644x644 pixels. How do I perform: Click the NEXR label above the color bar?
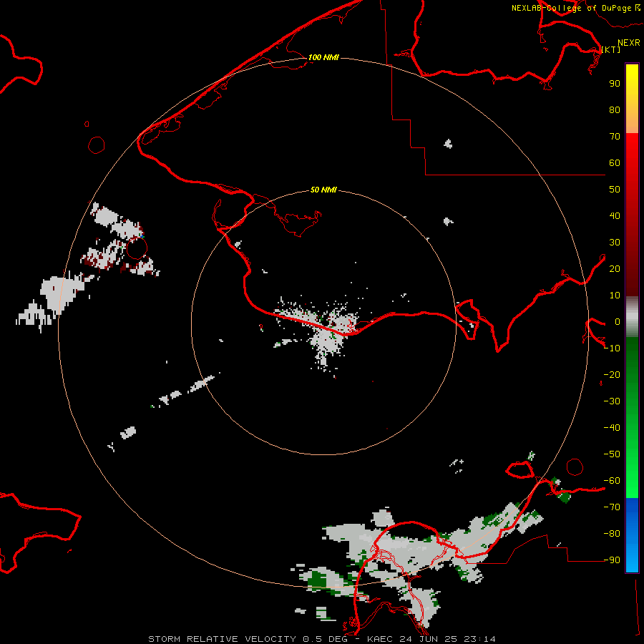pyautogui.click(x=629, y=43)
